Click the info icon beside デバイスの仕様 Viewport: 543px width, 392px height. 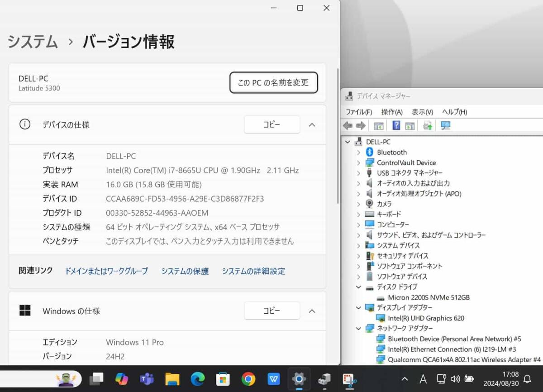(x=25, y=124)
